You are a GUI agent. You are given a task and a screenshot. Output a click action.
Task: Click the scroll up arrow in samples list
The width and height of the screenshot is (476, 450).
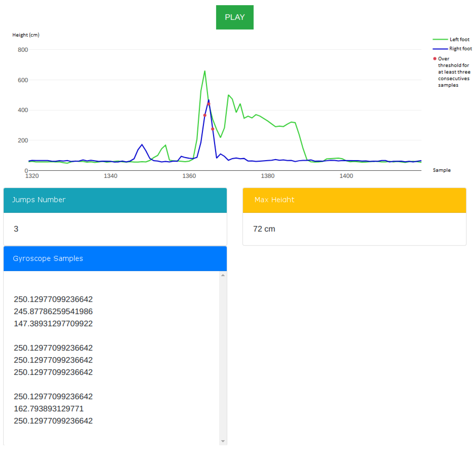pos(223,275)
